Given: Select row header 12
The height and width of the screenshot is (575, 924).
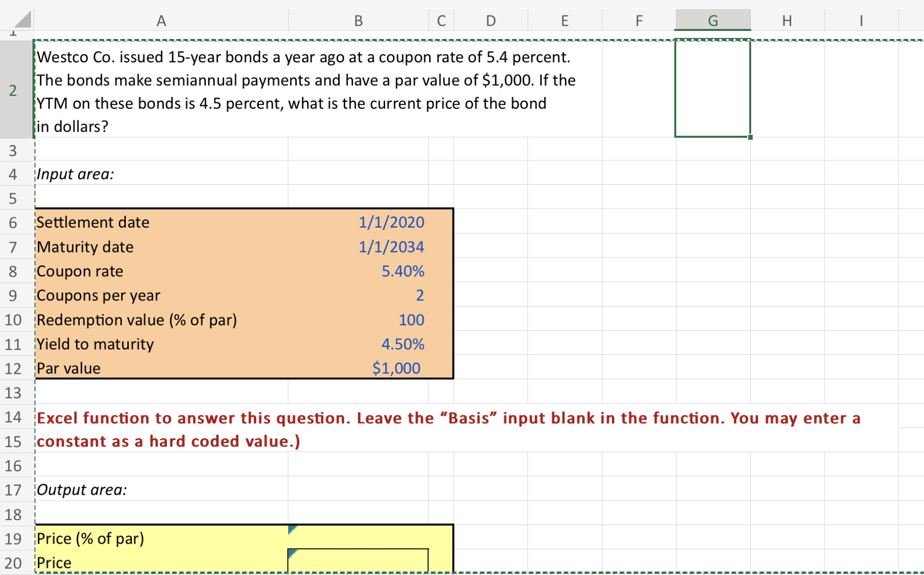Looking at the screenshot, I should [x=12, y=368].
